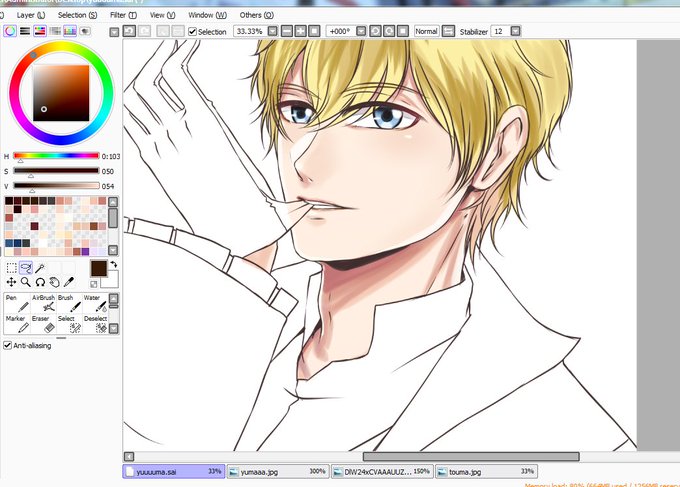Open the Selection menu
Viewport: 680px width, 487px height.
[x=78, y=15]
